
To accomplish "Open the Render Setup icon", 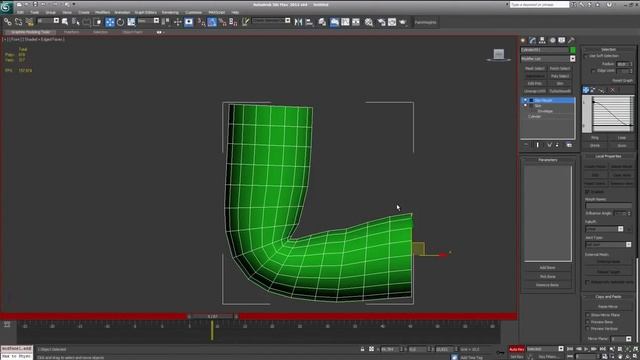I will click(382, 22).
